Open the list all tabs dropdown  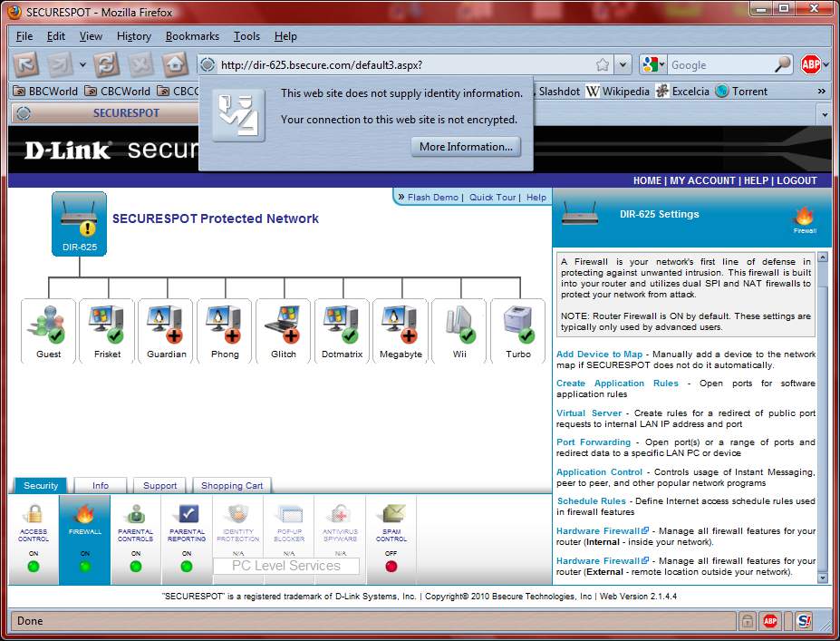click(x=824, y=114)
